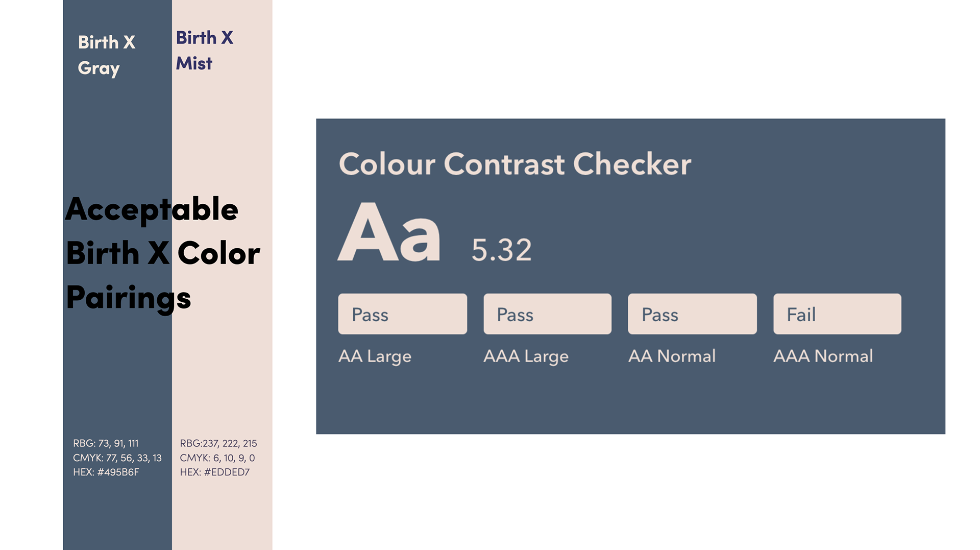This screenshot has width=980, height=550.
Task: Click the RBG 237, 222, 215 text
Action: tap(218, 443)
